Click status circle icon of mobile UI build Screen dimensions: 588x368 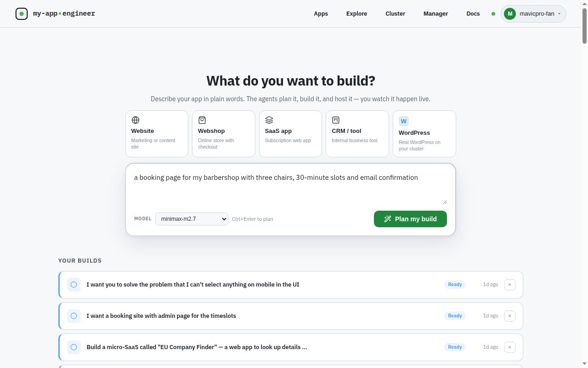[73, 285]
